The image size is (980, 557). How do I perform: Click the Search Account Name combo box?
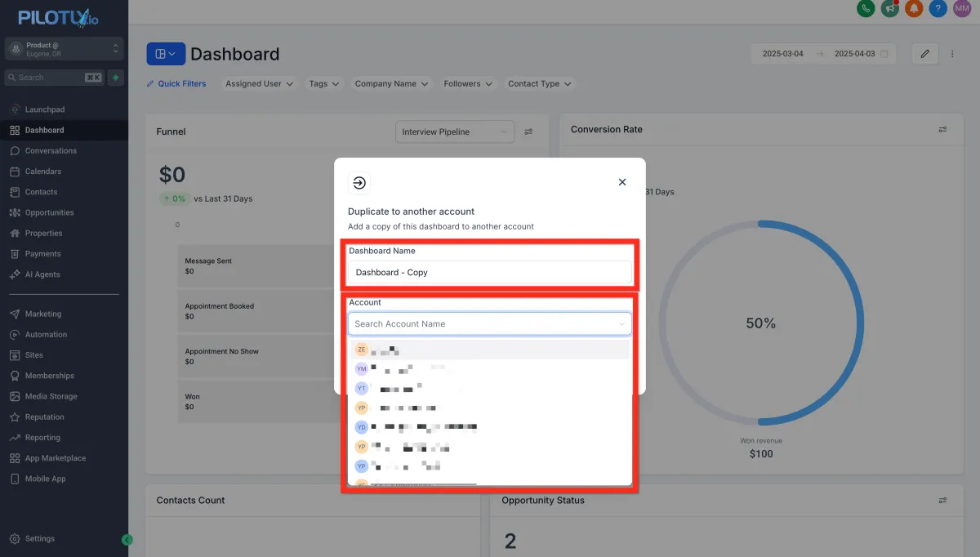click(490, 324)
